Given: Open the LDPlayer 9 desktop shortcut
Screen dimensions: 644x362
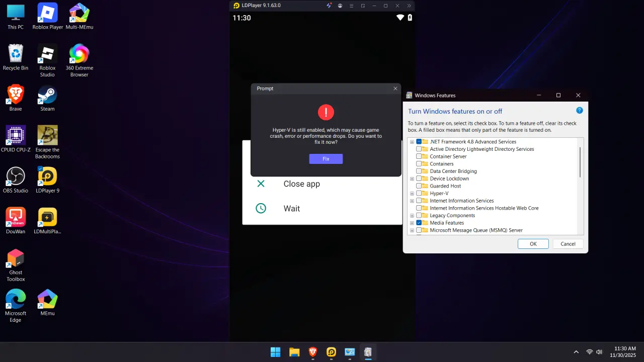Looking at the screenshot, I should pyautogui.click(x=47, y=180).
